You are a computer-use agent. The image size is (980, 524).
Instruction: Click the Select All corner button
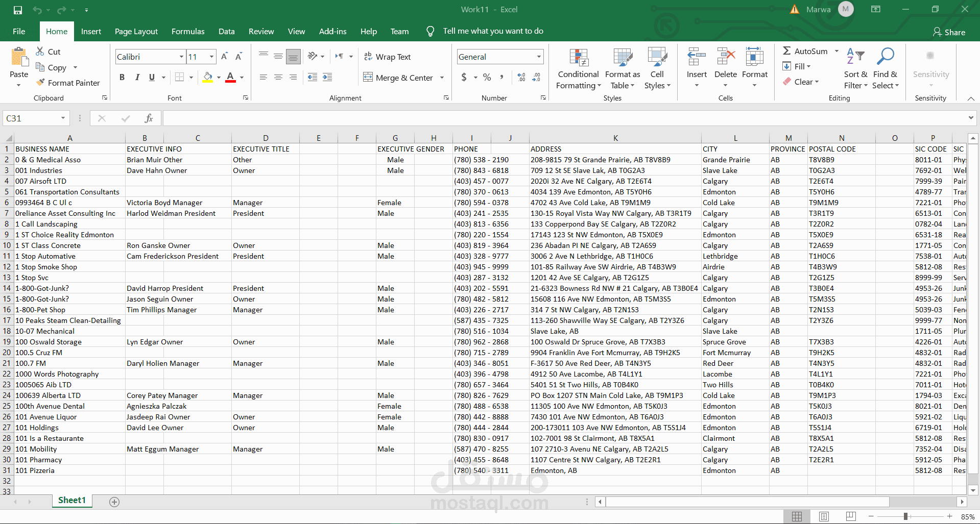(9, 138)
